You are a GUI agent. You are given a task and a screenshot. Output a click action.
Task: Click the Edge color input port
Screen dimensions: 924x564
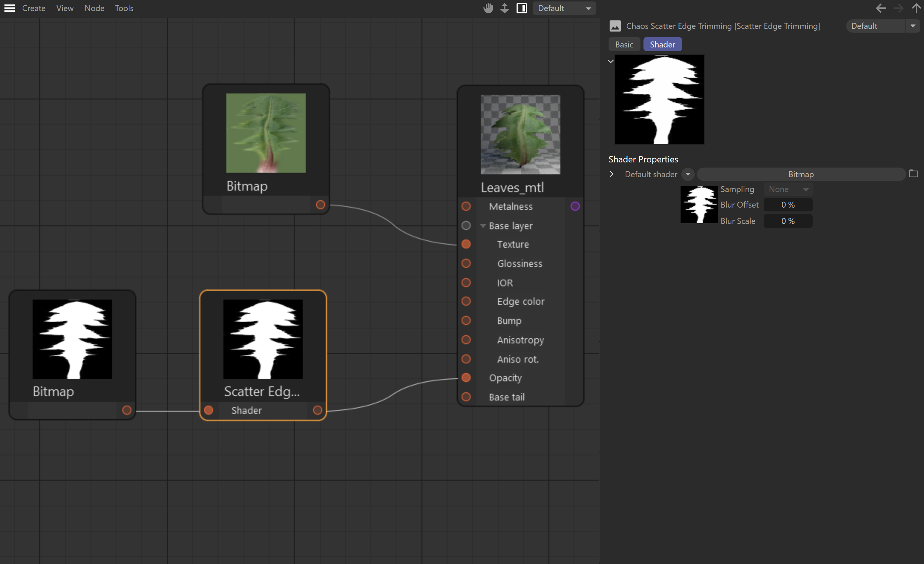tap(466, 301)
